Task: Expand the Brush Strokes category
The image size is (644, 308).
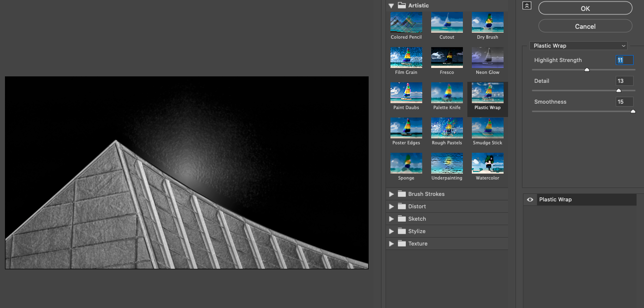Action: click(x=391, y=194)
